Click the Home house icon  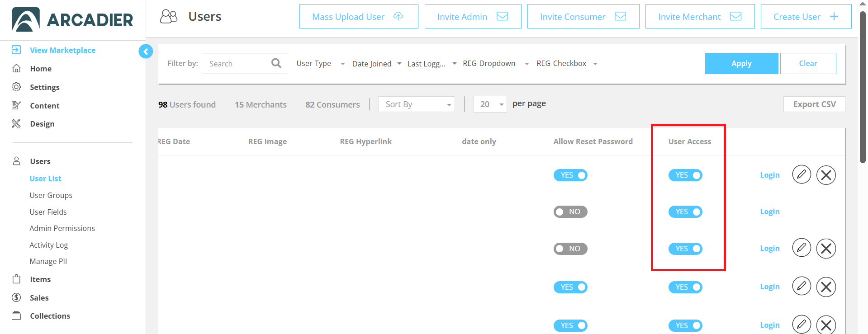coord(16,68)
